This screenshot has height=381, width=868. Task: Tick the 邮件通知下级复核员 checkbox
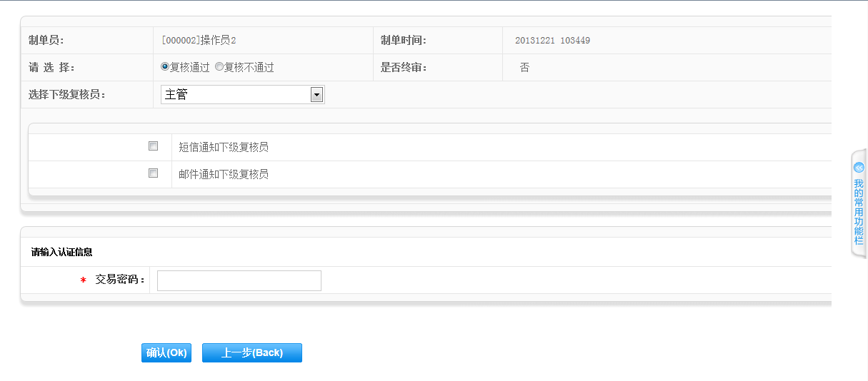click(x=153, y=173)
